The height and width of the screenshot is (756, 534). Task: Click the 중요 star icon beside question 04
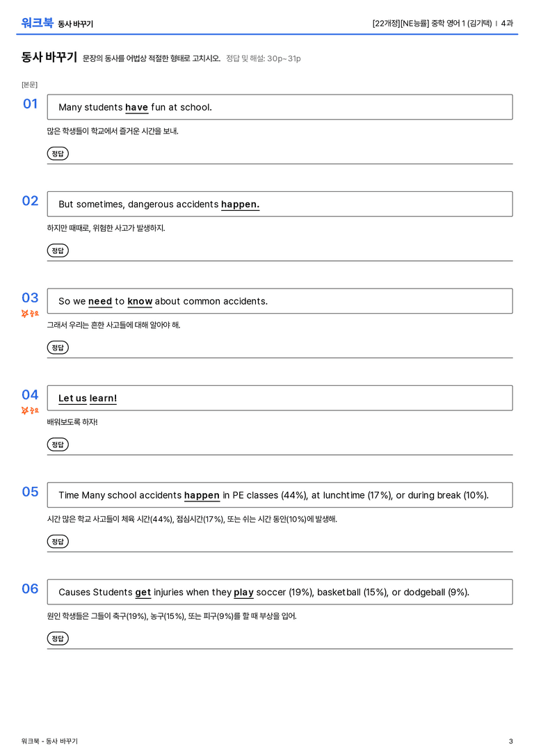click(x=25, y=410)
